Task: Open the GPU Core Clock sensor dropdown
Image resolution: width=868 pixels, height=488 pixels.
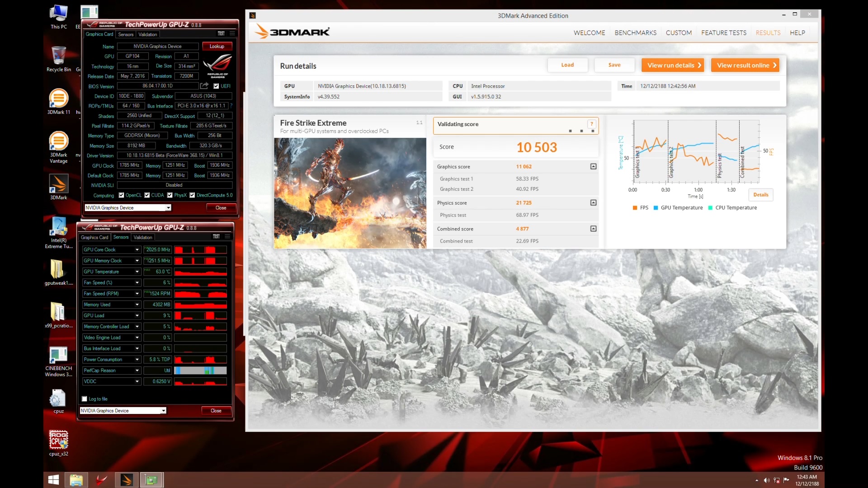Action: tap(137, 249)
